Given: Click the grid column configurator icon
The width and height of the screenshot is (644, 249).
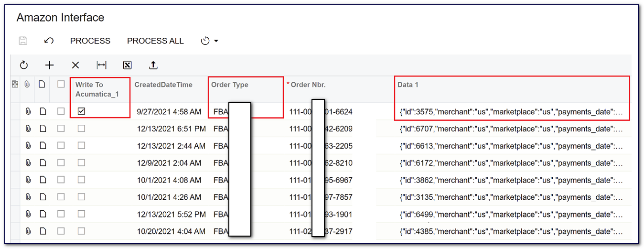Looking at the screenshot, I should pos(15,85).
